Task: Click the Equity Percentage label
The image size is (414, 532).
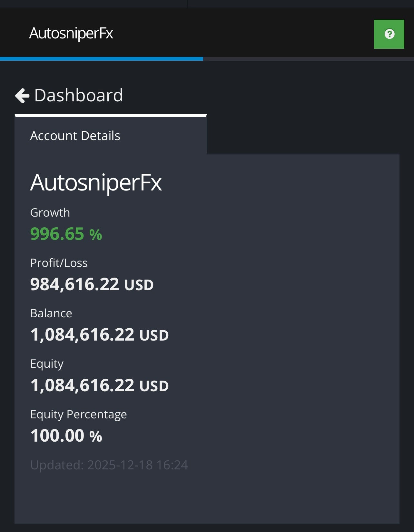Action: (78, 414)
